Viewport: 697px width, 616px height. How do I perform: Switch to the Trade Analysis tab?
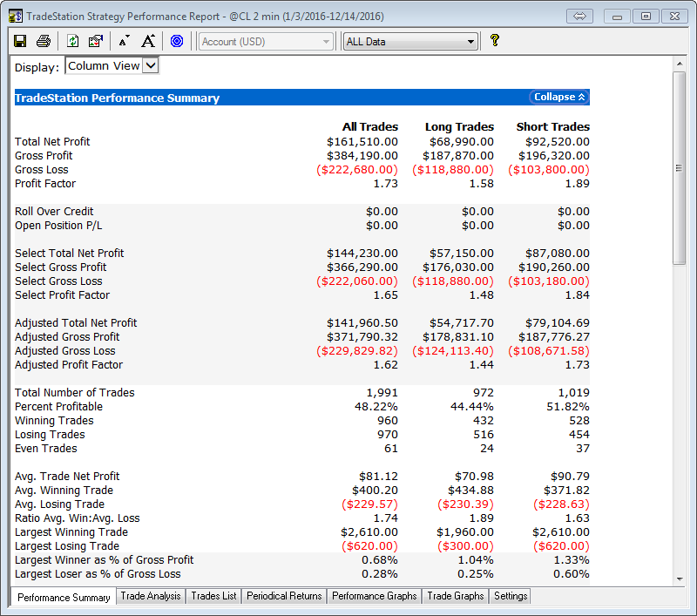(x=151, y=596)
